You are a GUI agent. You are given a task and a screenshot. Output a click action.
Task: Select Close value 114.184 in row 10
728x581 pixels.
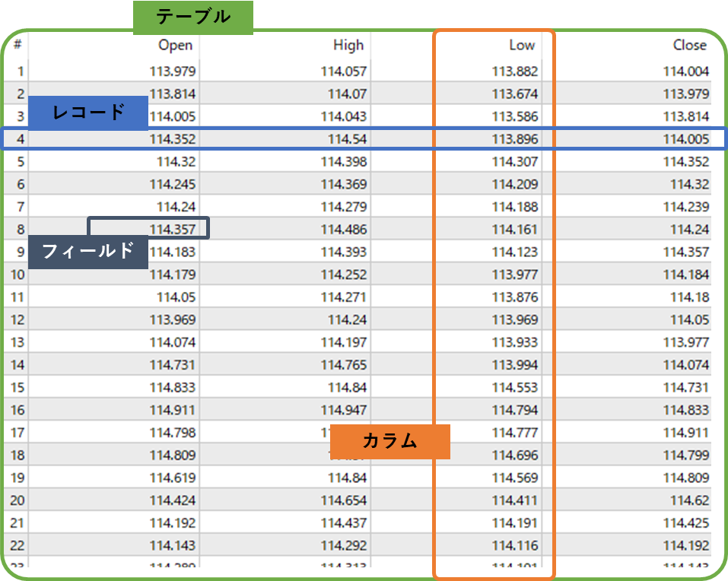(x=686, y=275)
